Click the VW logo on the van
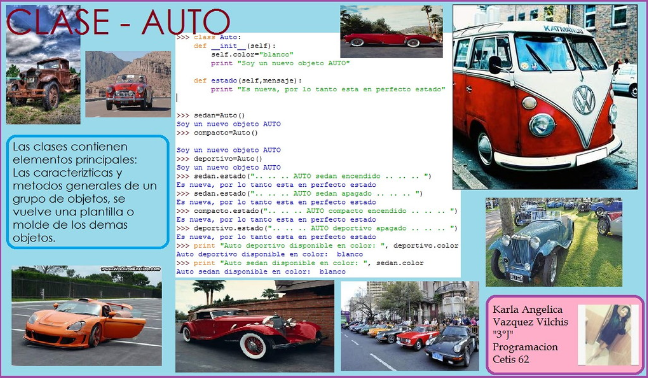This screenshot has width=648, height=378. [584, 100]
